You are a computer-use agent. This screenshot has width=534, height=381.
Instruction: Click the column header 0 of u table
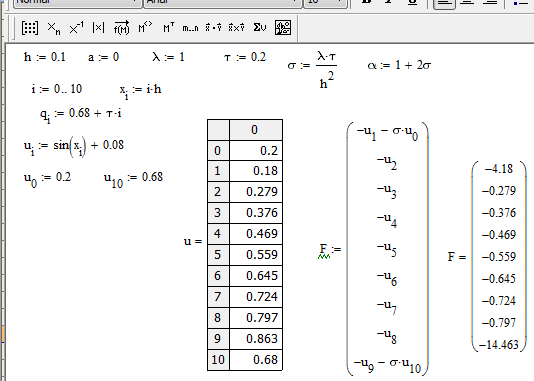tap(256, 130)
